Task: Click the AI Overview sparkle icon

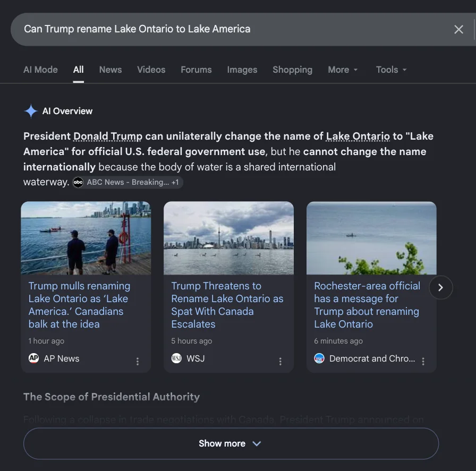Action: (x=31, y=112)
